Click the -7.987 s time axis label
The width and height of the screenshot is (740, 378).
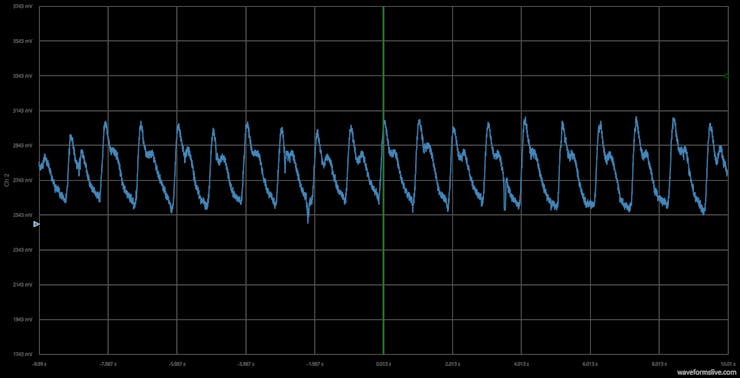[108, 364]
